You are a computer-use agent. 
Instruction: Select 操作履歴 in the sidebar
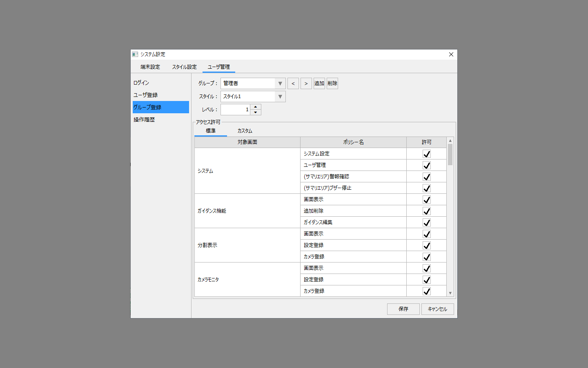144,120
